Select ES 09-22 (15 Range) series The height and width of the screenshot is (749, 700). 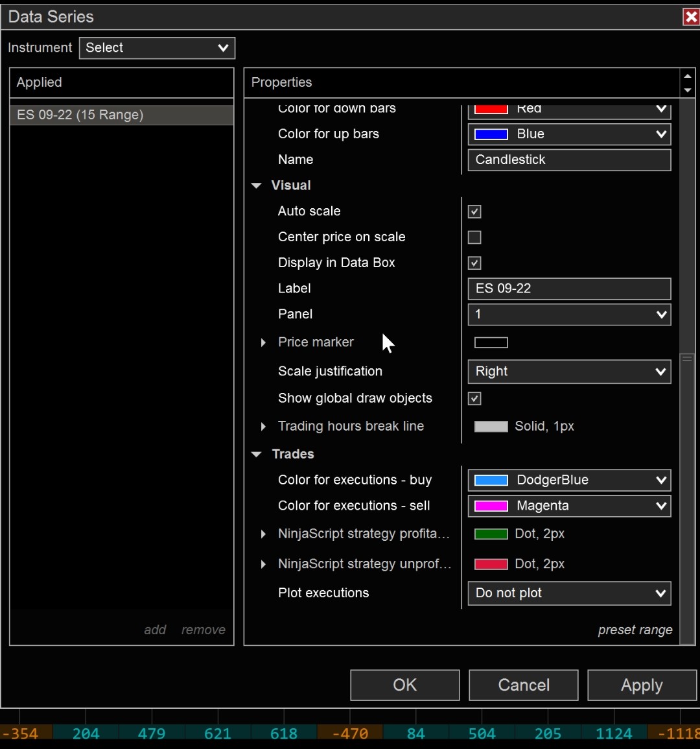122,115
